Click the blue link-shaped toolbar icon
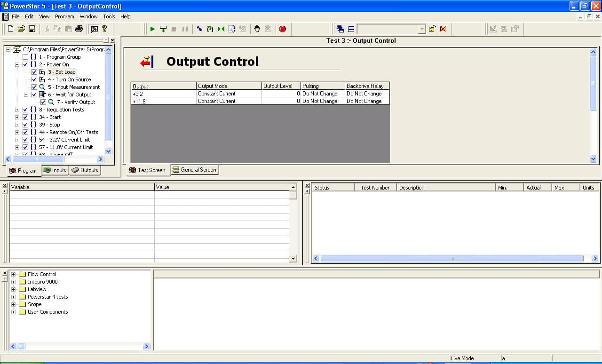Image resolution: width=602 pixels, height=364 pixels. (199, 29)
